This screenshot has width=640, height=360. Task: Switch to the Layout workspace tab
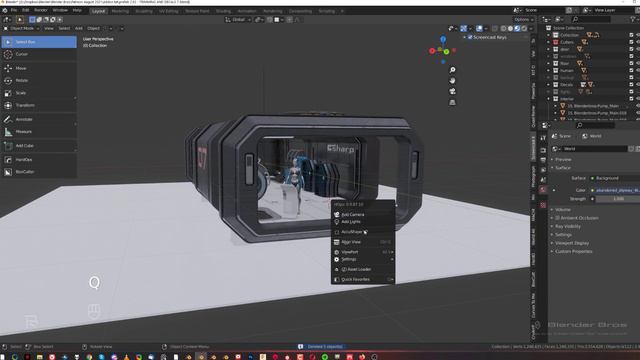[98, 11]
